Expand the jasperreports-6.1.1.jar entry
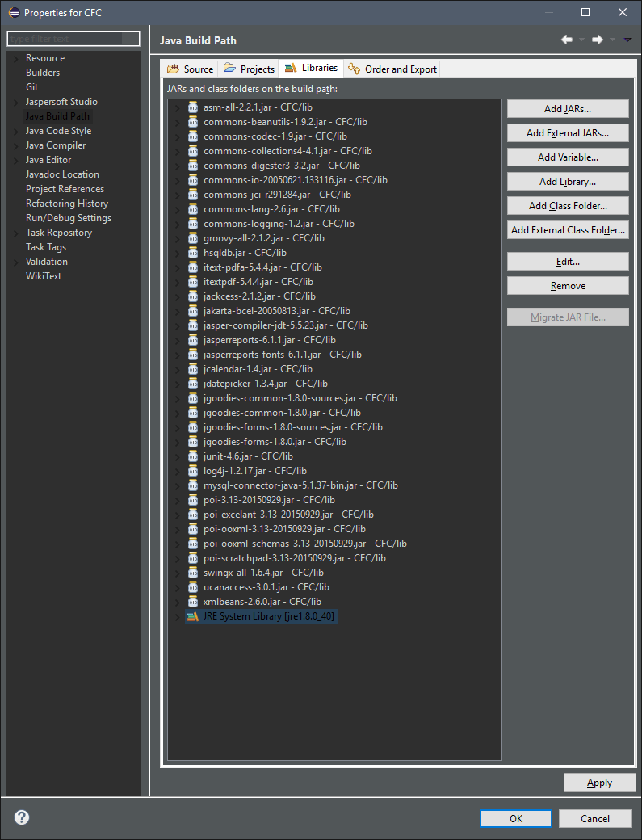 (178, 340)
